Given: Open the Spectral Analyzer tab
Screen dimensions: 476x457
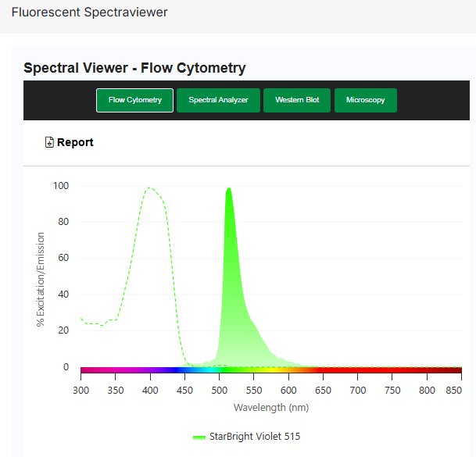Looking at the screenshot, I should 218,100.
